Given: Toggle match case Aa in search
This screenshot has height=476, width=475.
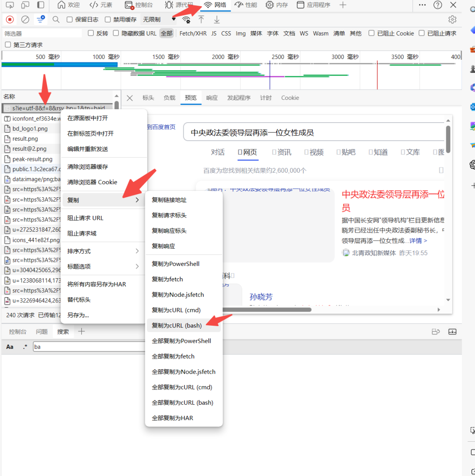Looking at the screenshot, I should (10, 347).
